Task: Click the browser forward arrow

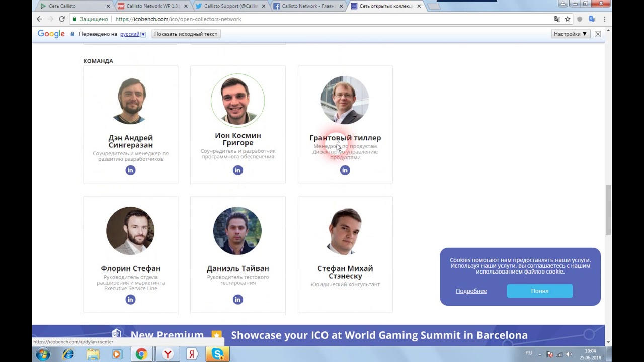Action: [x=51, y=19]
